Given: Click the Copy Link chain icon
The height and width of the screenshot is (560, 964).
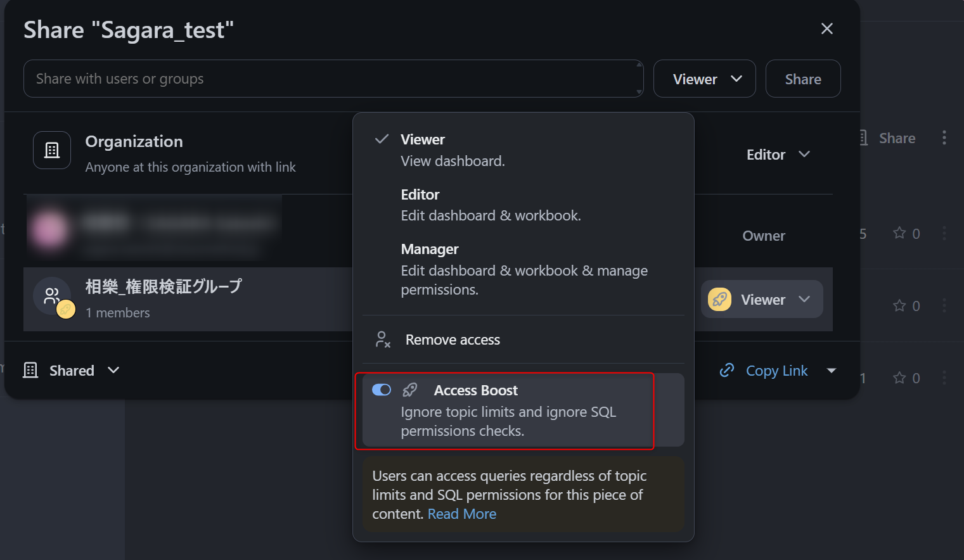Looking at the screenshot, I should [x=727, y=370].
